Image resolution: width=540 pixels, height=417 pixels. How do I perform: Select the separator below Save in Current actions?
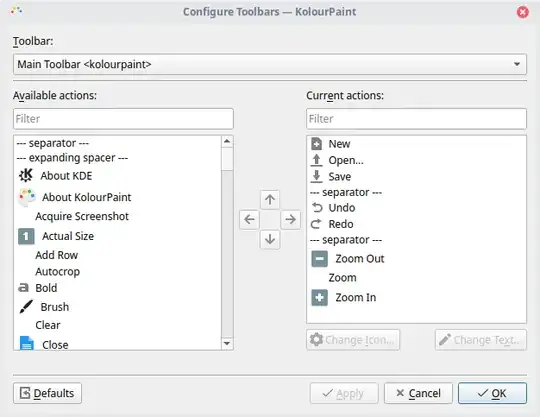346,192
